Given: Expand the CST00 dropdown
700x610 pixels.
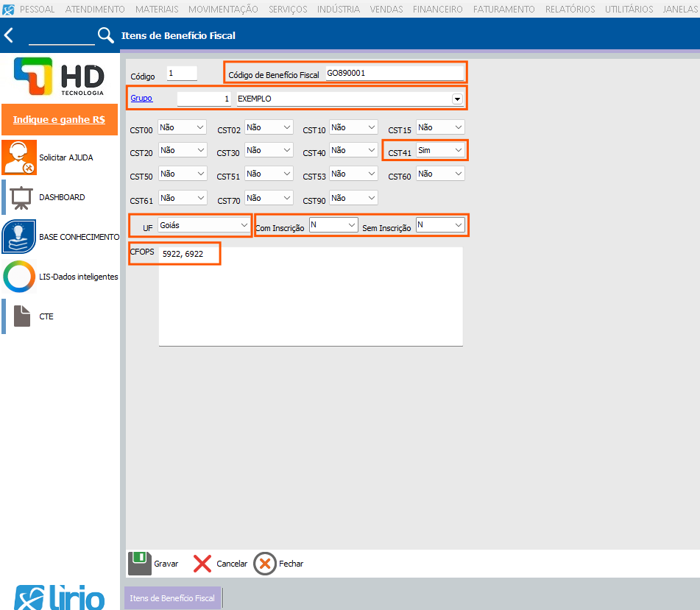Looking at the screenshot, I should coord(200,127).
